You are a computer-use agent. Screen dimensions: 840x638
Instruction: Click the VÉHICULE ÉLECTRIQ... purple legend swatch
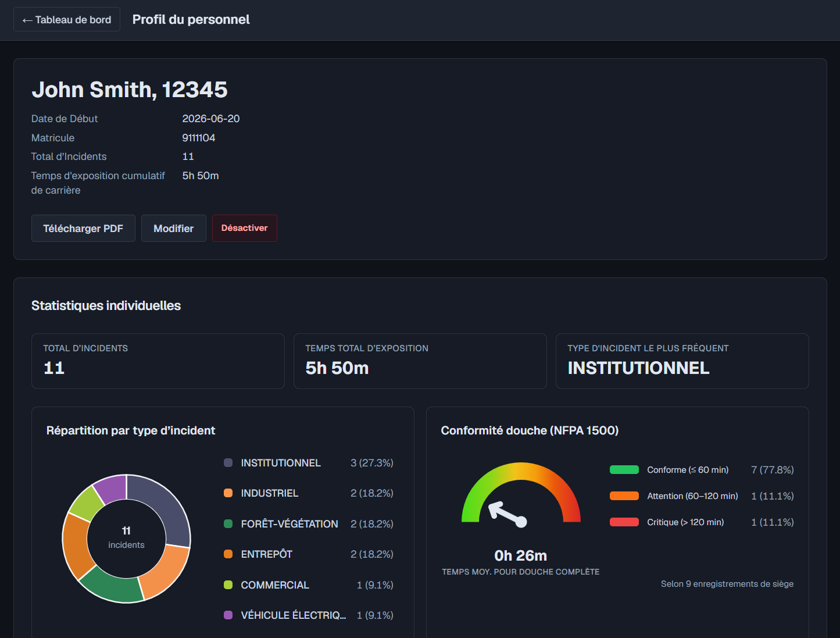click(x=228, y=615)
